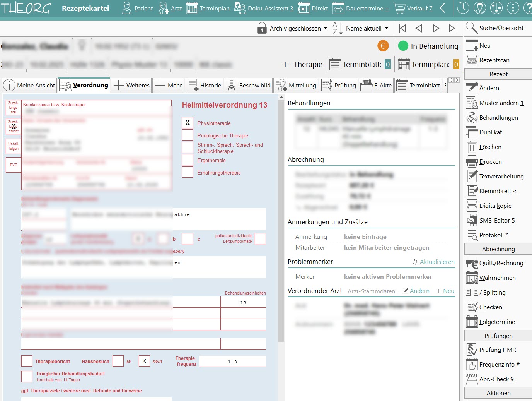Enable Dringlicher Behandlungsbedarf checkbox
The height and width of the screenshot is (401, 532).
tap(27, 376)
